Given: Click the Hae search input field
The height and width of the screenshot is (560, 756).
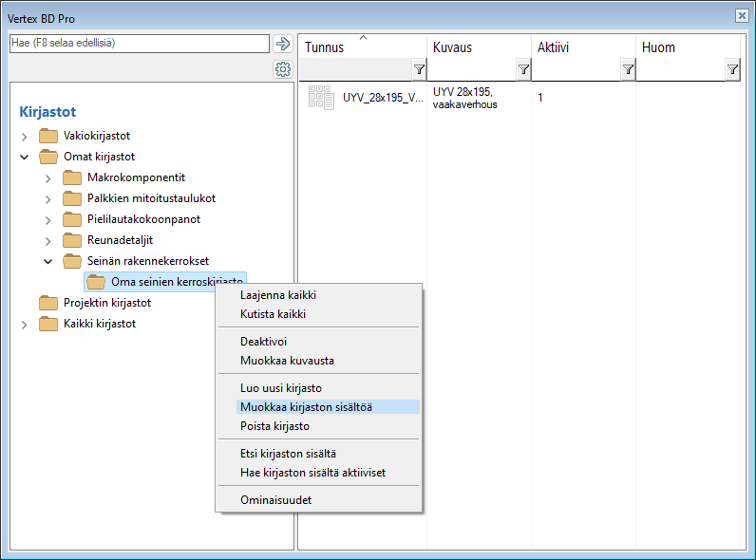Looking at the screenshot, I should click(139, 44).
